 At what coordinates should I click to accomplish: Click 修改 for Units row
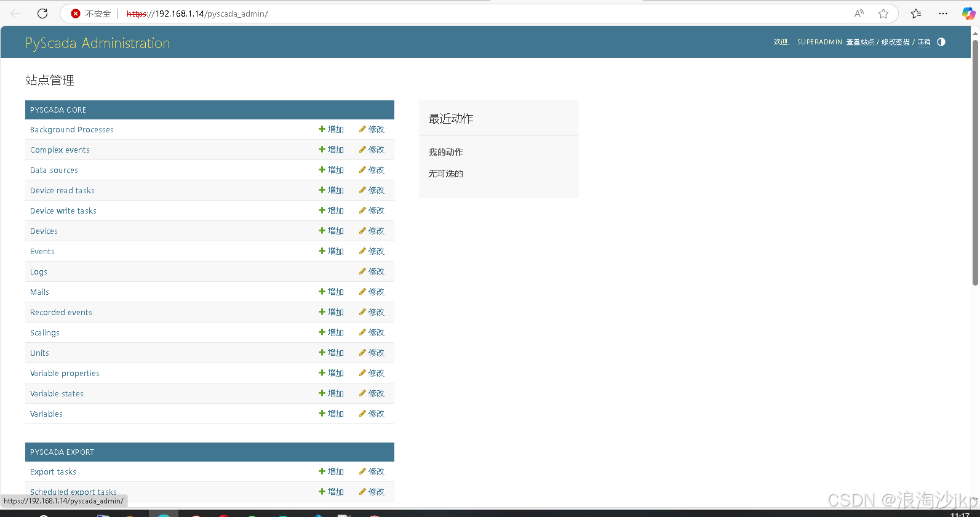(372, 353)
